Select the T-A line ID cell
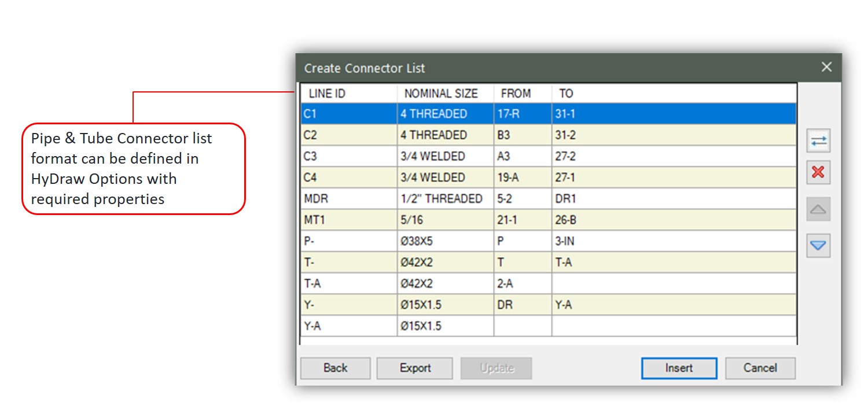 349,283
